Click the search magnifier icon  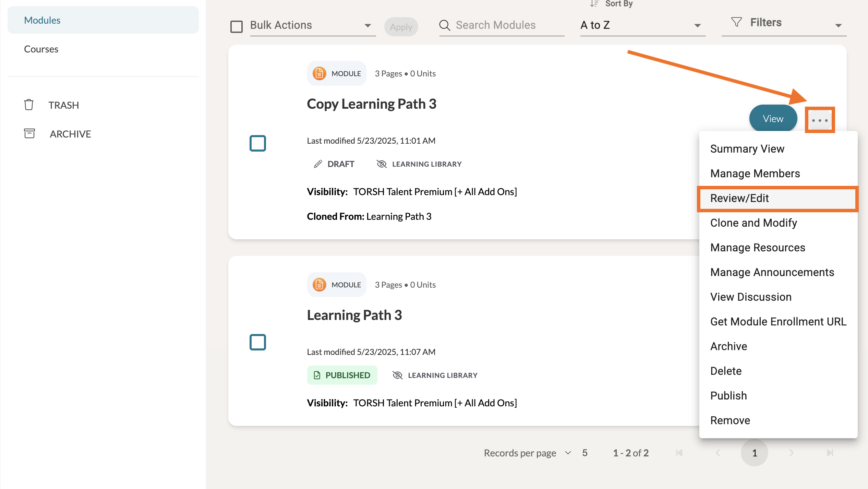pos(445,25)
